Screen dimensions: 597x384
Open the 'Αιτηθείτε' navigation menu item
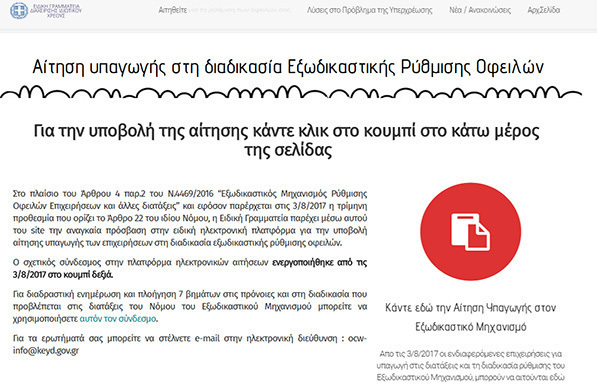(172, 10)
